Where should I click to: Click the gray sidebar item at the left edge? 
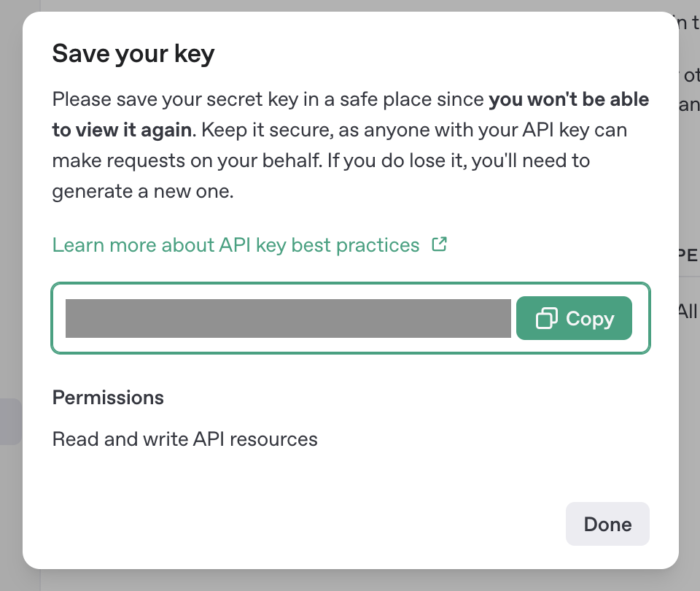(x=11, y=422)
